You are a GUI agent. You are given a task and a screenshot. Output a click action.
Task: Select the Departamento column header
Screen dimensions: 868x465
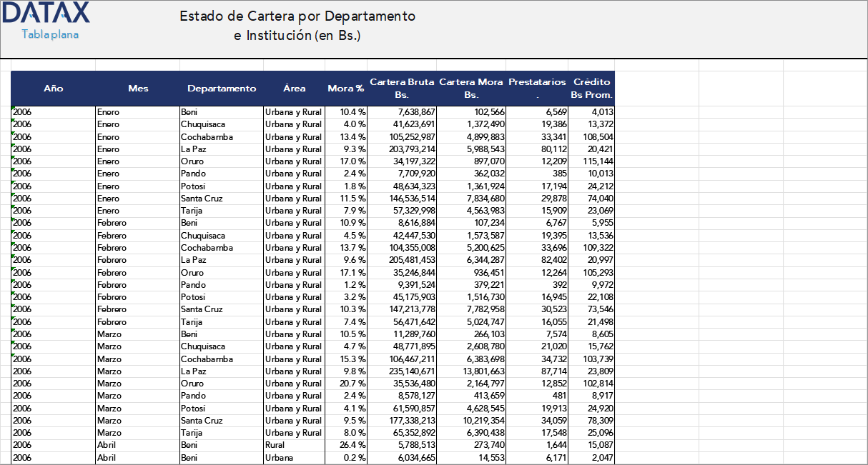click(x=222, y=89)
